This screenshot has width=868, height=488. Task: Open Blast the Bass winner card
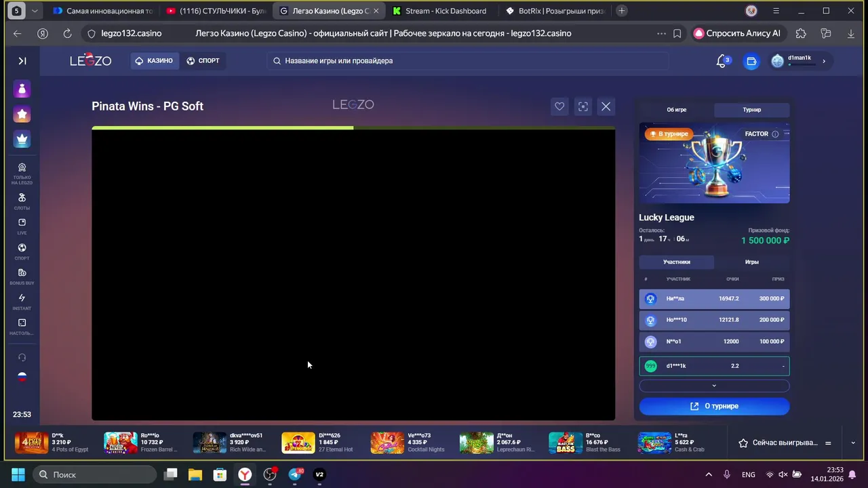pyautogui.click(x=586, y=443)
